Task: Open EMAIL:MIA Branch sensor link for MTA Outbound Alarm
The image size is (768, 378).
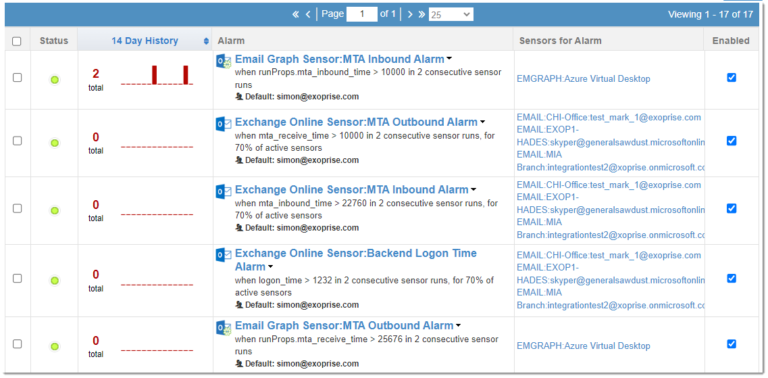Action: (611, 161)
